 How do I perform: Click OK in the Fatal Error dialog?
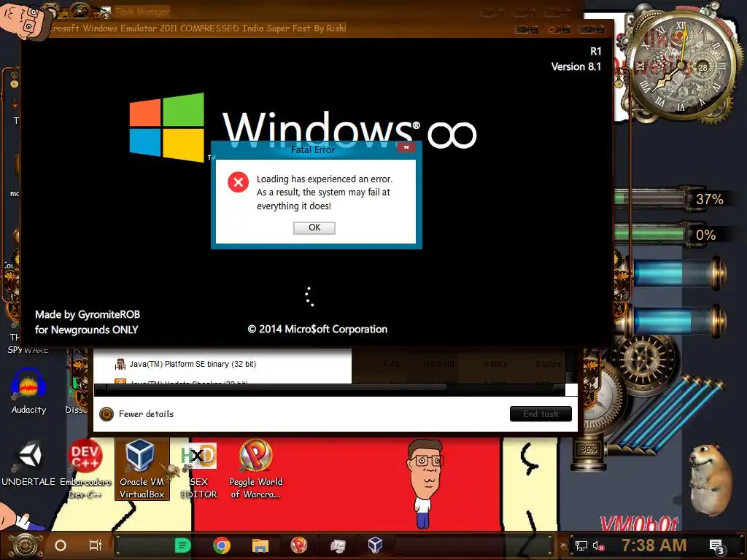pyautogui.click(x=314, y=227)
